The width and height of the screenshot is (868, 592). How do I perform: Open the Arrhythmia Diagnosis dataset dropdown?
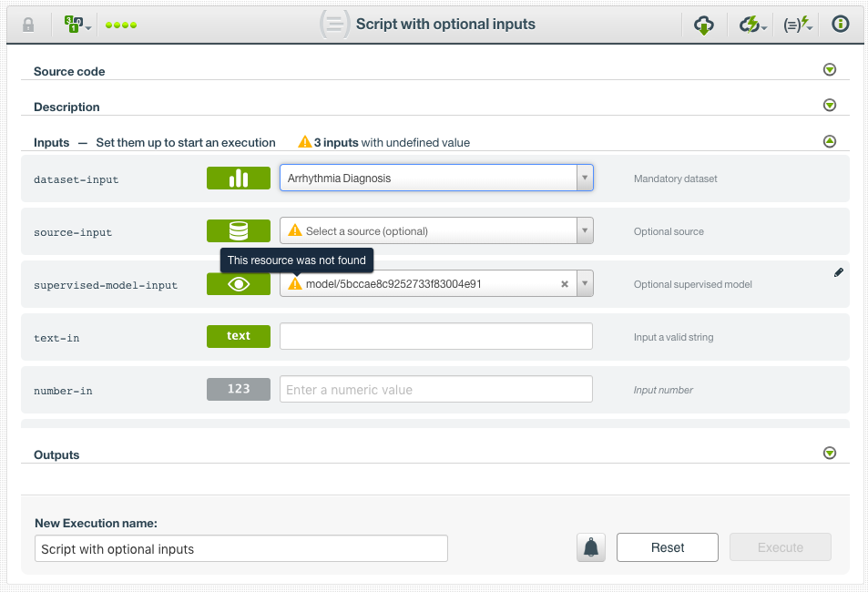(585, 178)
